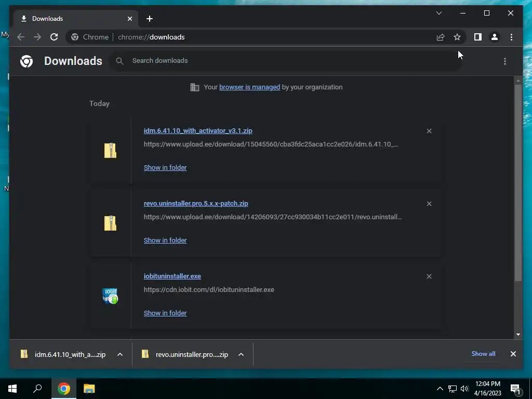This screenshot has height=399, width=532.
Task: Click the Today date heading
Action: point(99,103)
